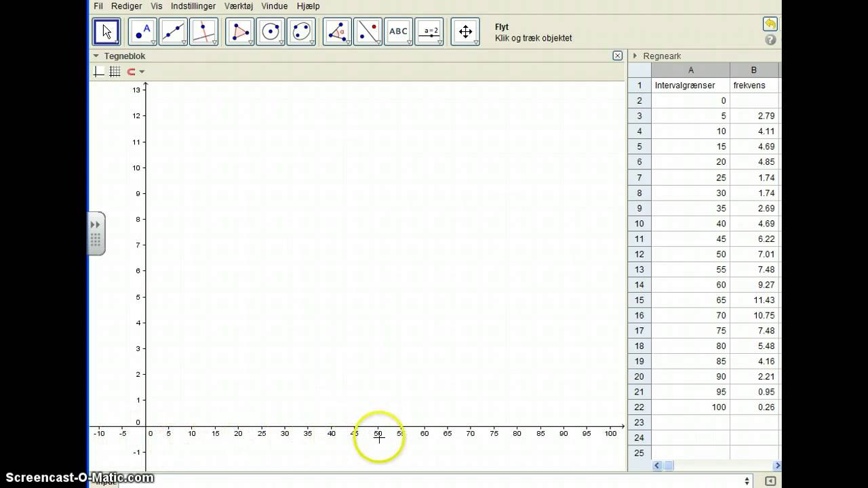Open the Vindue menu
This screenshot has width=868, height=488.
275,6
